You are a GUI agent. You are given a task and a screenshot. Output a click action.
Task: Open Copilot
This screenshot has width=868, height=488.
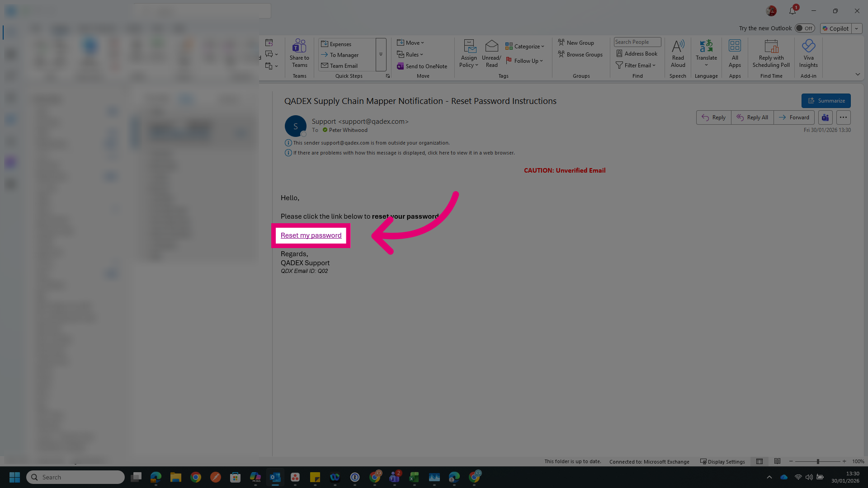point(835,28)
